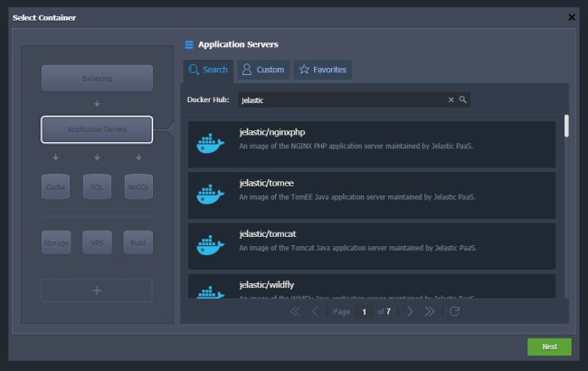Screen dimensions: 588x371
Task: Click the magnifier search icon
Action: click(463, 100)
